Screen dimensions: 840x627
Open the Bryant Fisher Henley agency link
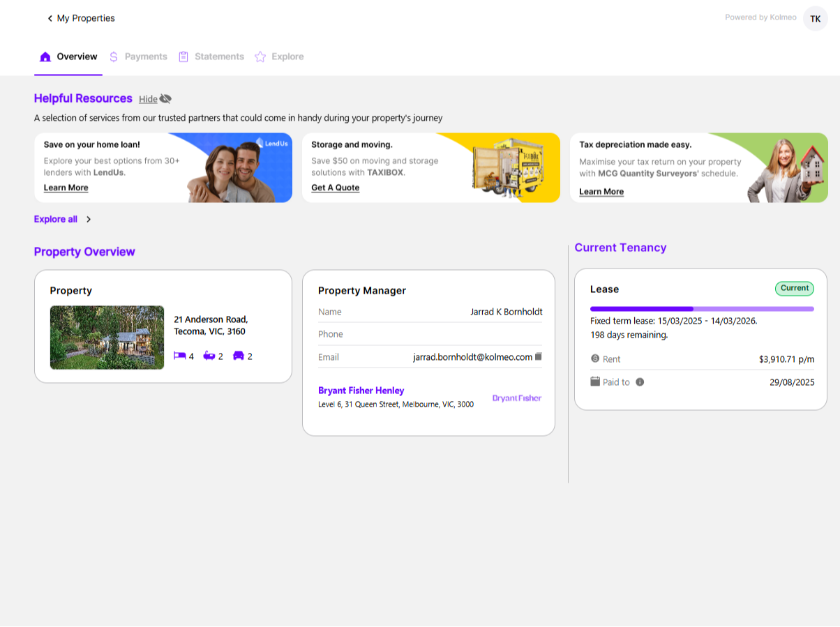point(361,391)
